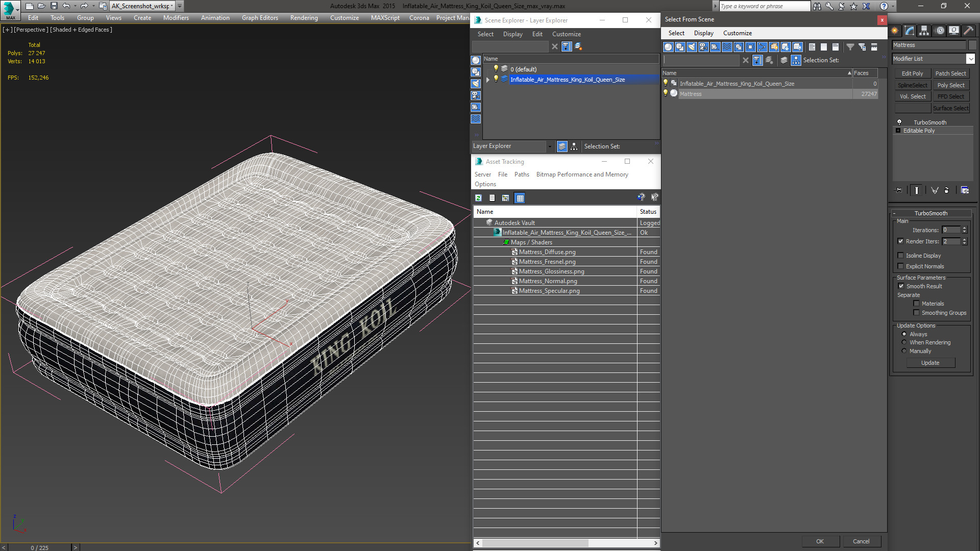
Task: Click Update button in TurboSmooth
Action: pos(930,363)
